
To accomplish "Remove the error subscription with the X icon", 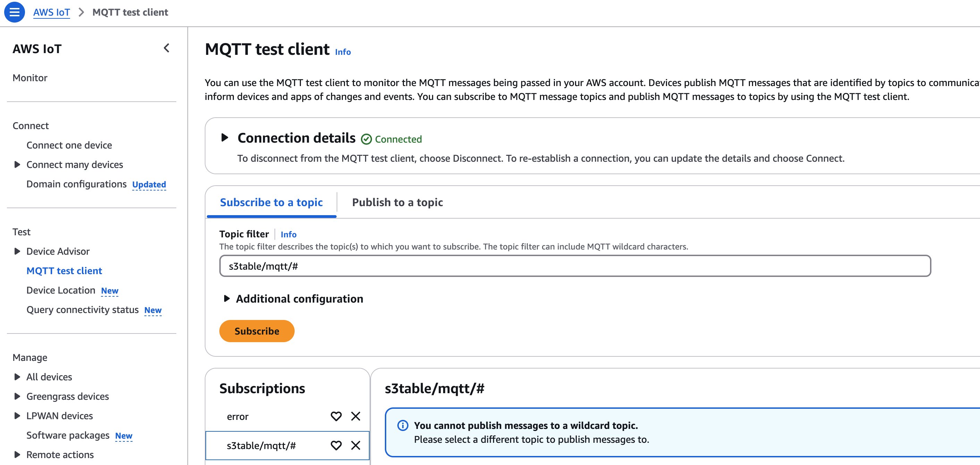I will 355,416.
